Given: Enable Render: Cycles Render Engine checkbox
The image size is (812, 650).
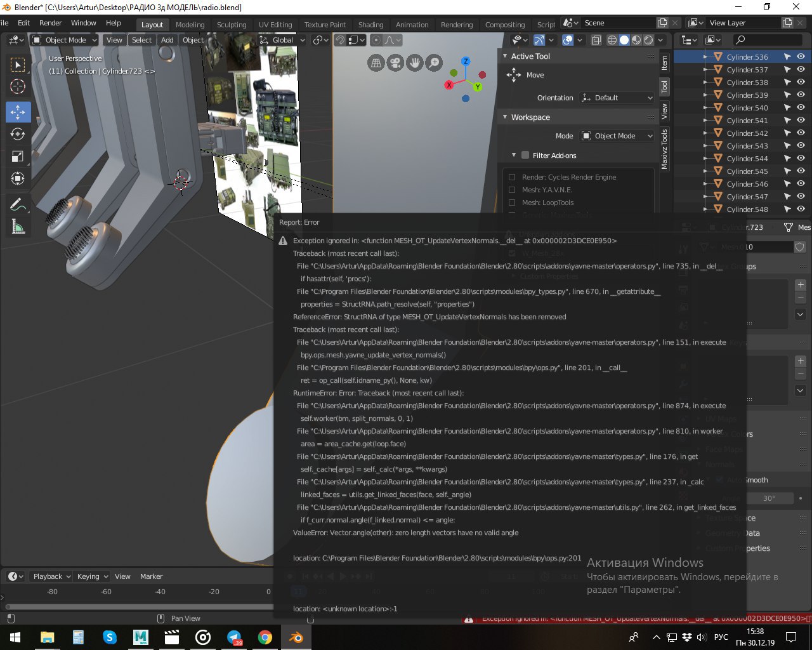Looking at the screenshot, I should click(512, 177).
